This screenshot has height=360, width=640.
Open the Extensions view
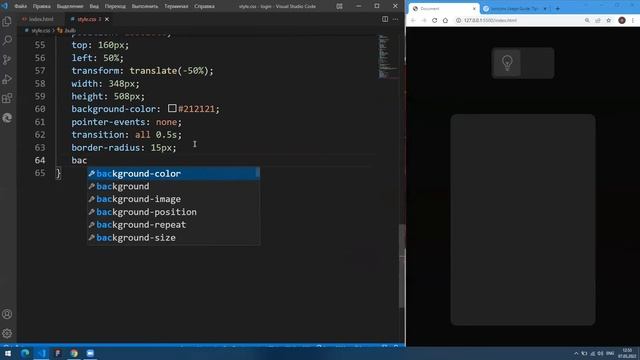tap(7, 98)
